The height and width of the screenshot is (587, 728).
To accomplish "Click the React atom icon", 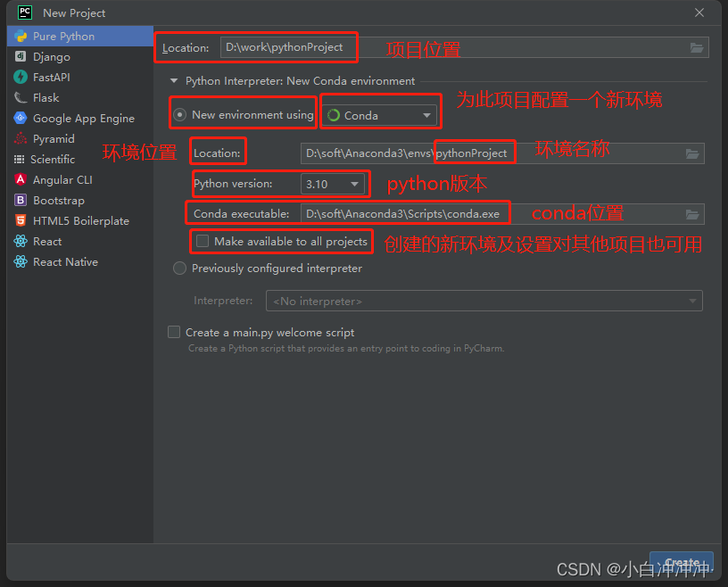I will click(21, 241).
